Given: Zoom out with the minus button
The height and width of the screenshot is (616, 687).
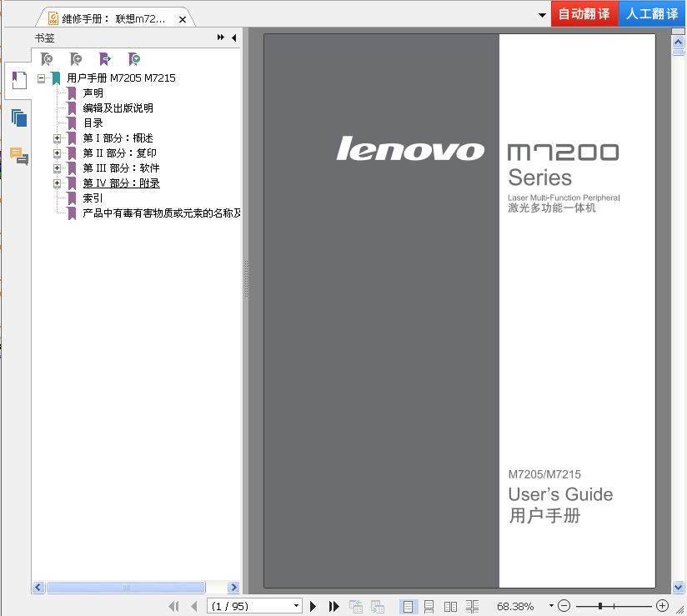Looking at the screenshot, I should pyautogui.click(x=564, y=606).
